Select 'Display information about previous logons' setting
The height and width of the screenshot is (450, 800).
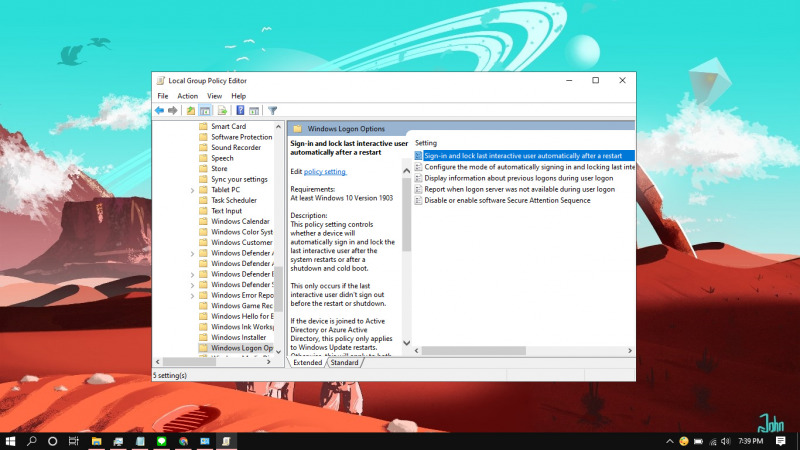pos(518,178)
